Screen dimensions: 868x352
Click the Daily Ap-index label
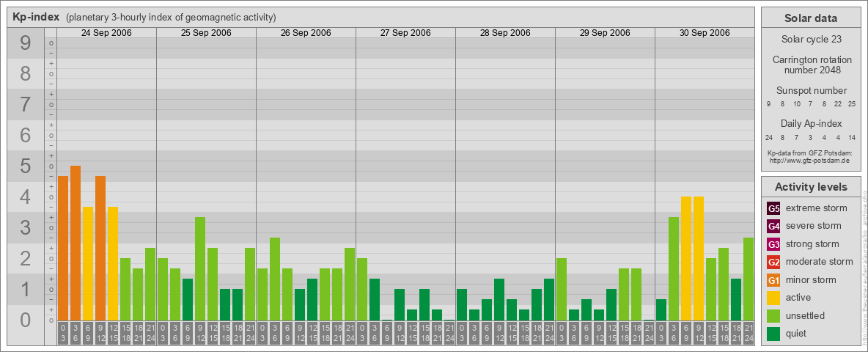(x=811, y=123)
